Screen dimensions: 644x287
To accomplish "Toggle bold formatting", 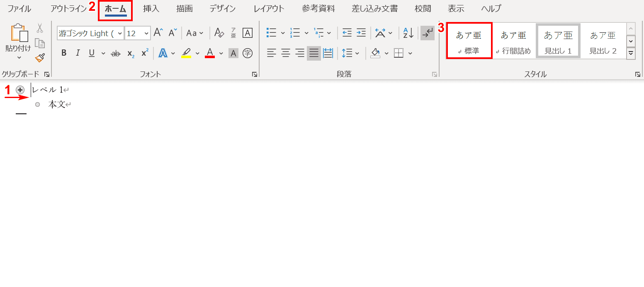I will (64, 53).
